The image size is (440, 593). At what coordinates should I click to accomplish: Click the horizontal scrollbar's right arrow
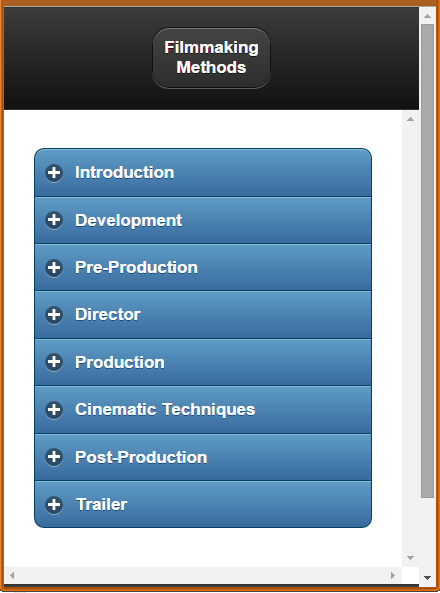(x=393, y=575)
